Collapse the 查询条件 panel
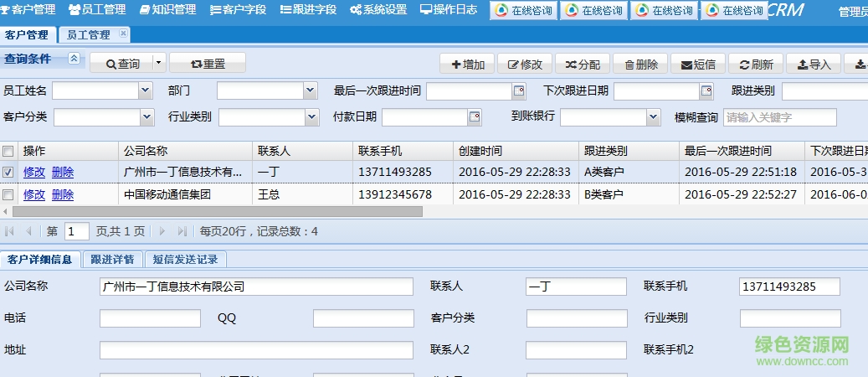 [74, 59]
